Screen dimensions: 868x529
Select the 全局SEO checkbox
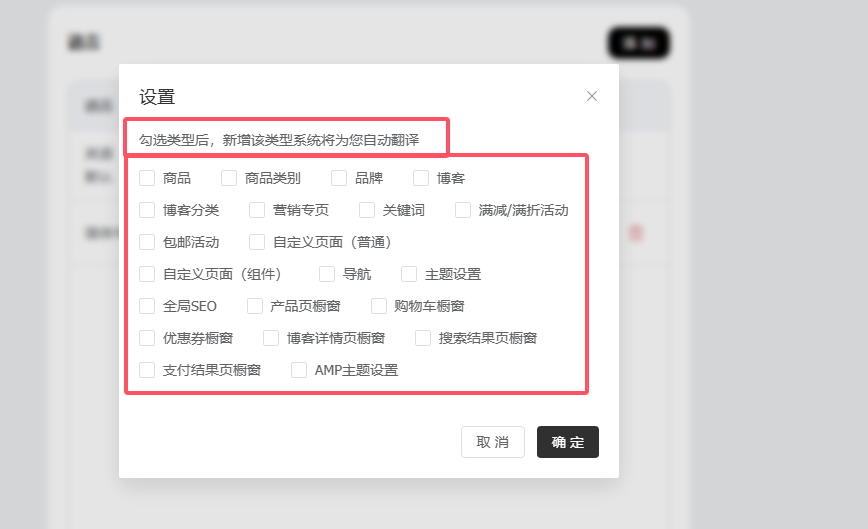(148, 306)
